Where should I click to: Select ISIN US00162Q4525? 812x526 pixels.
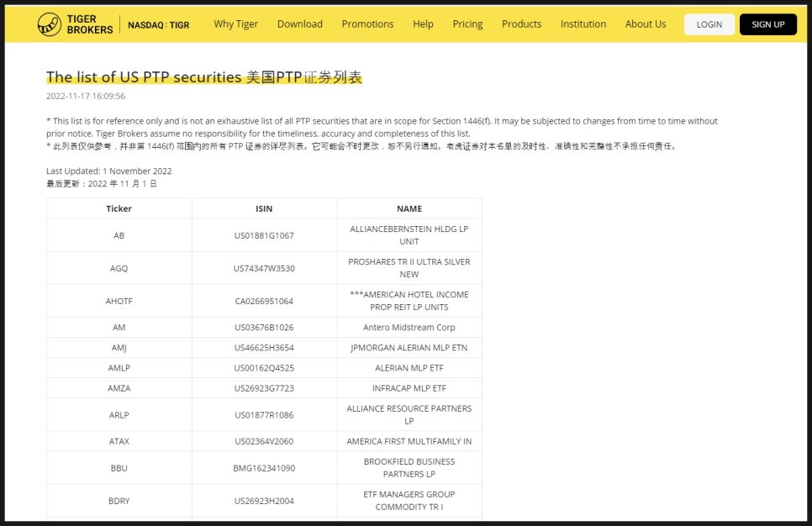pos(264,368)
